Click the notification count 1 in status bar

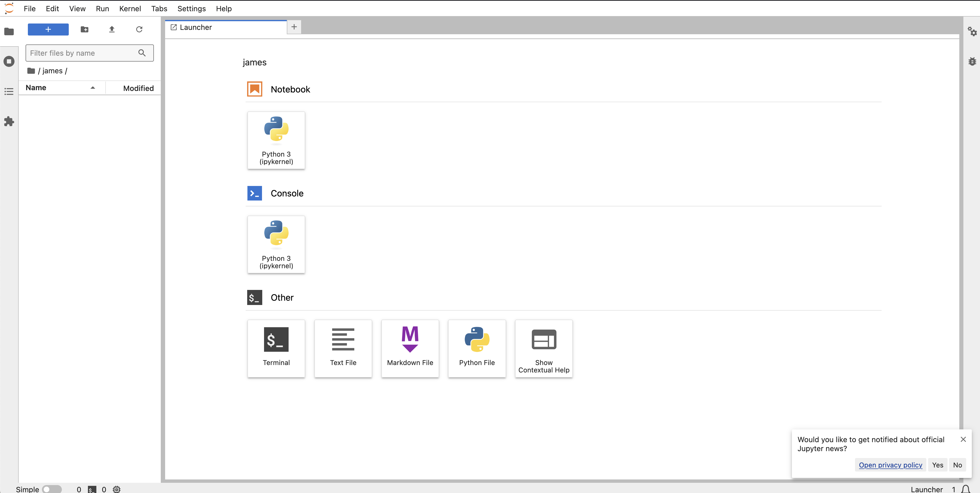(954, 489)
